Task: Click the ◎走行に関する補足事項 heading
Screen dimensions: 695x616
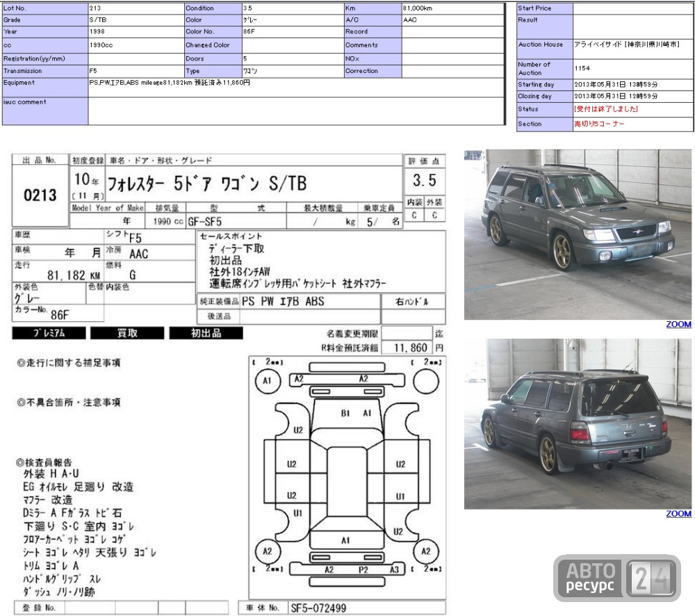Action: click(68, 363)
